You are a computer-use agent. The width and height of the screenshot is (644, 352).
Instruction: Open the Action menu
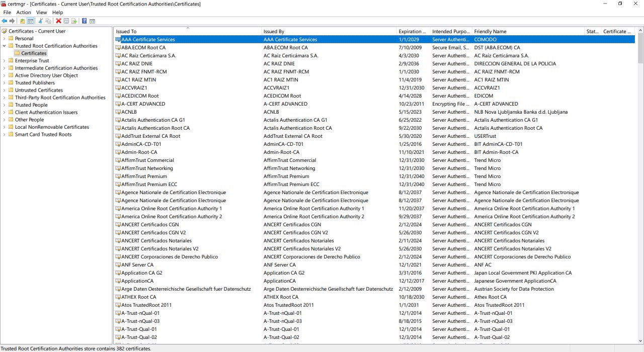click(24, 12)
